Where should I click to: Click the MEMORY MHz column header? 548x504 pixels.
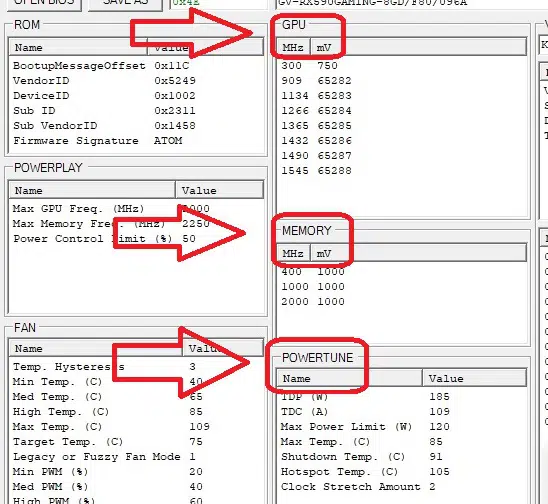[x=293, y=253]
